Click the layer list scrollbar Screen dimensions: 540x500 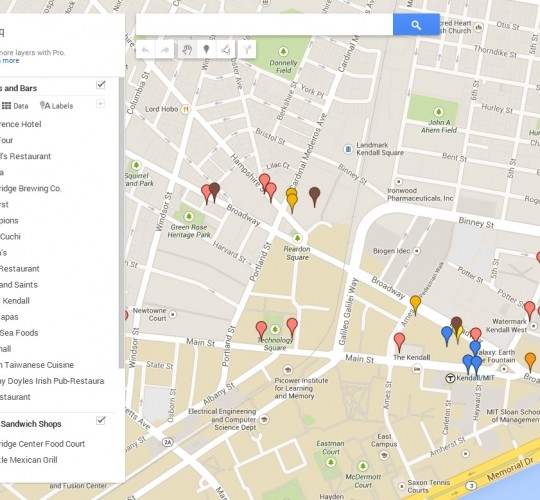pyautogui.click(x=121, y=223)
